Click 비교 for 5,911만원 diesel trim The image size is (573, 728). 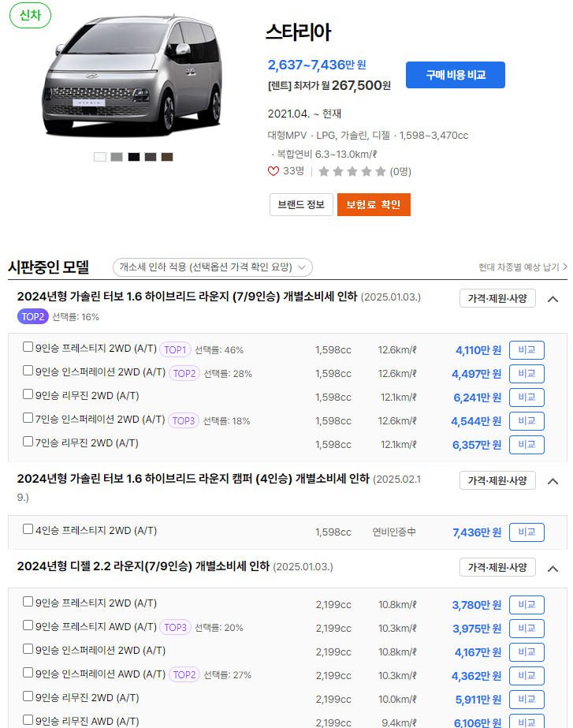tap(526, 700)
